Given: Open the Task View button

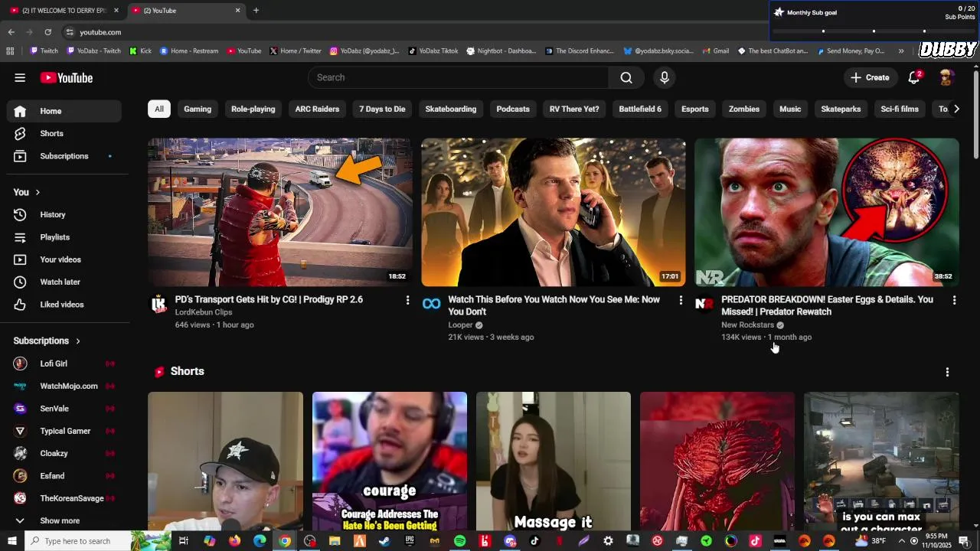Looking at the screenshot, I should coord(184,541).
